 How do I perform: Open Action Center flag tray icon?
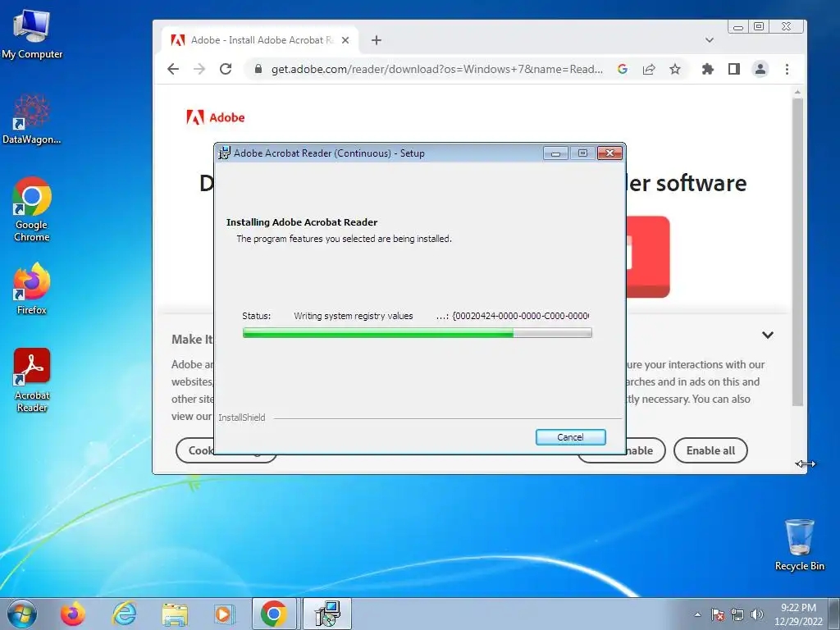coord(718,614)
